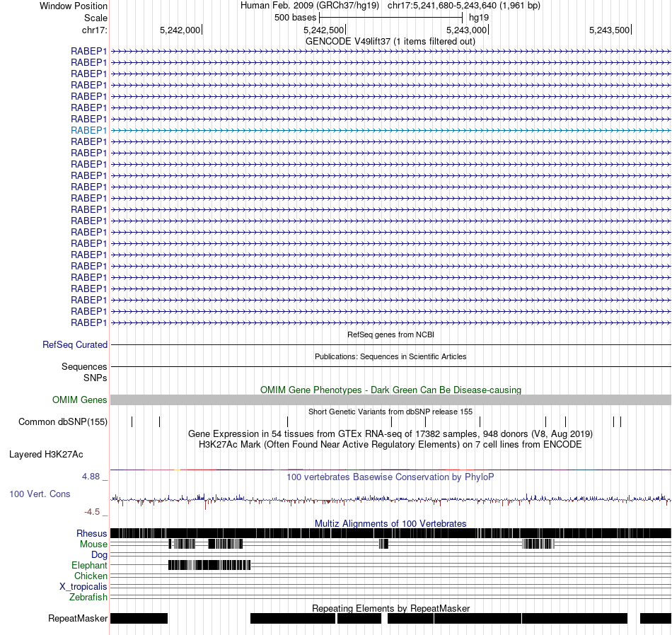Select the SNPs label under Sequences
Screen dimensions: 672x635
point(95,378)
